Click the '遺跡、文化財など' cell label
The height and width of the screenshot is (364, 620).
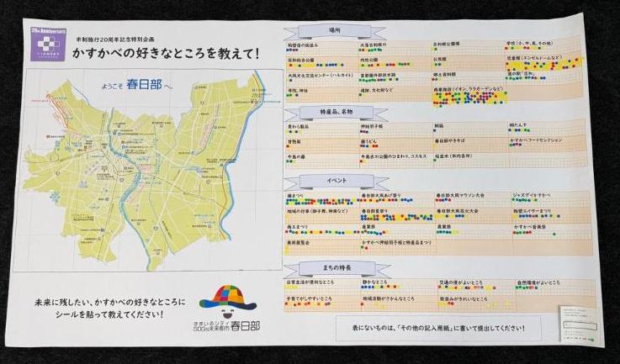(377, 90)
